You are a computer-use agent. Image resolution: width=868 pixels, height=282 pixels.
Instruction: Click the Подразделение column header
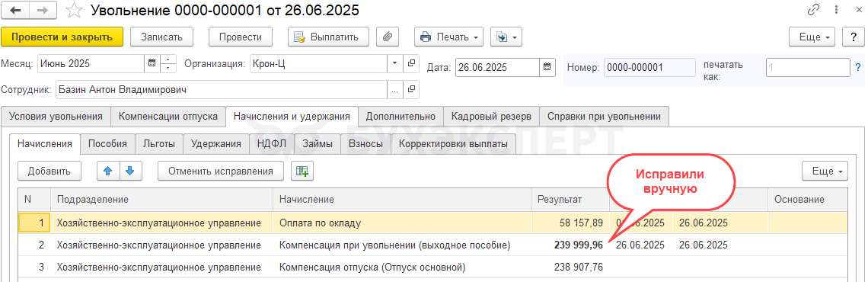162,200
